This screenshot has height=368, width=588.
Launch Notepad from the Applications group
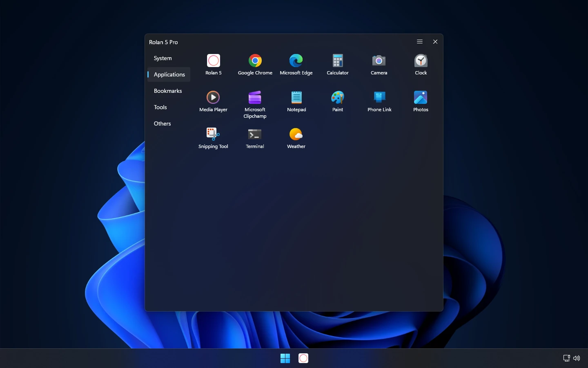296,97
